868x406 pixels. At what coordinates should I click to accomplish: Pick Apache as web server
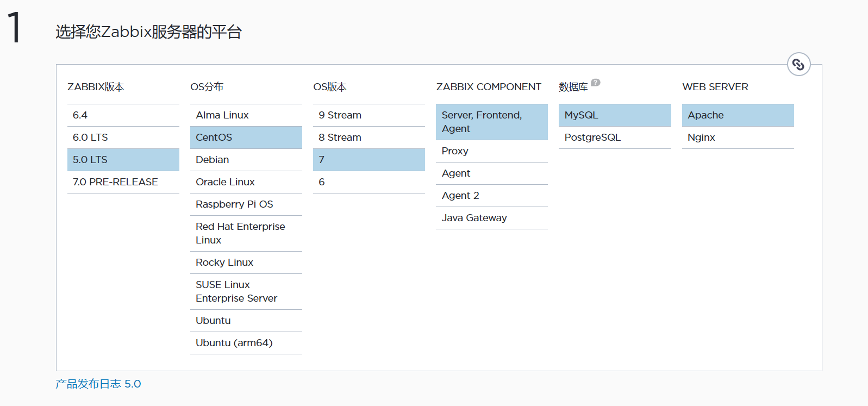point(738,115)
